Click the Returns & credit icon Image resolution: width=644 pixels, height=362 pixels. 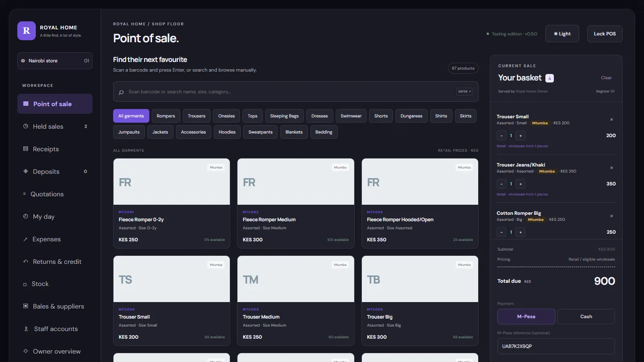(26, 261)
